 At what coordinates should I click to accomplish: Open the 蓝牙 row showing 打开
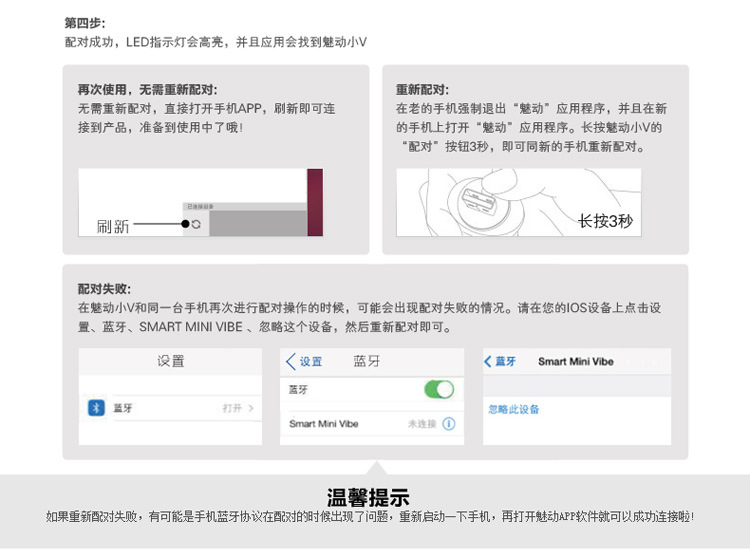pos(171,408)
